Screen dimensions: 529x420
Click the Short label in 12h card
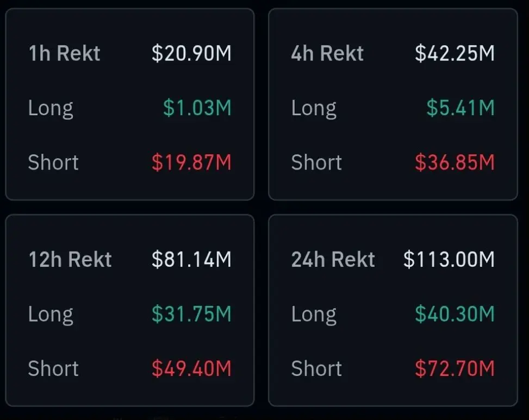point(53,368)
